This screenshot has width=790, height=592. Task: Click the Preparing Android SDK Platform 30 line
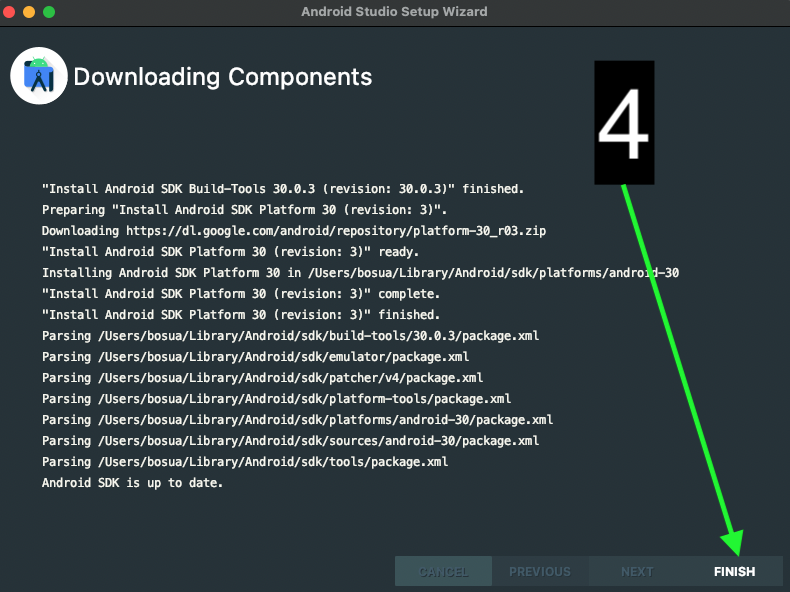pyautogui.click(x=245, y=210)
